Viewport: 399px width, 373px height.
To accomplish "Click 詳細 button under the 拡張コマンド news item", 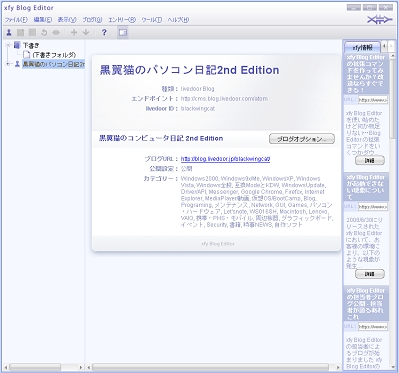I will tap(370, 161).
